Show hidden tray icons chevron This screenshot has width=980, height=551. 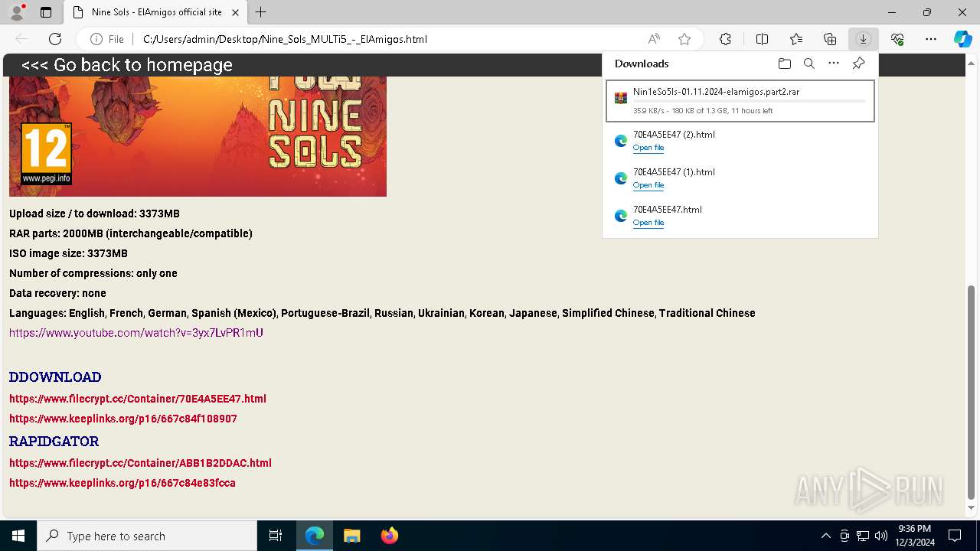[x=825, y=536]
